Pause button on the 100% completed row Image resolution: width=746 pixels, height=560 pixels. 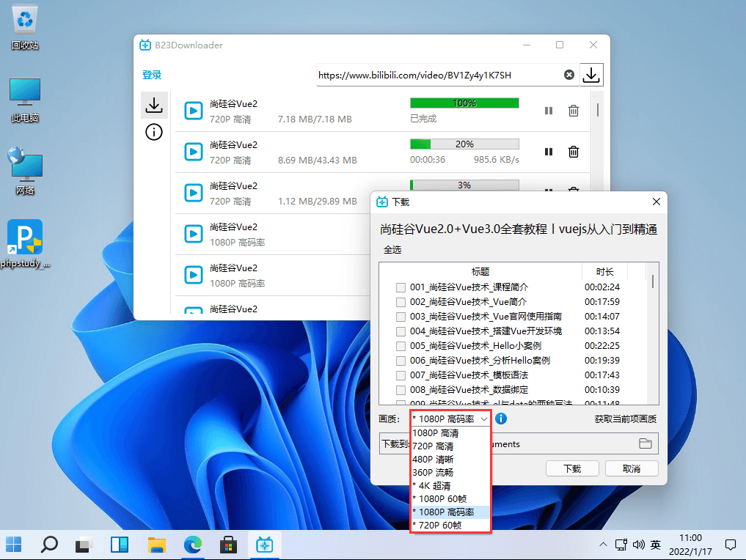(x=549, y=111)
